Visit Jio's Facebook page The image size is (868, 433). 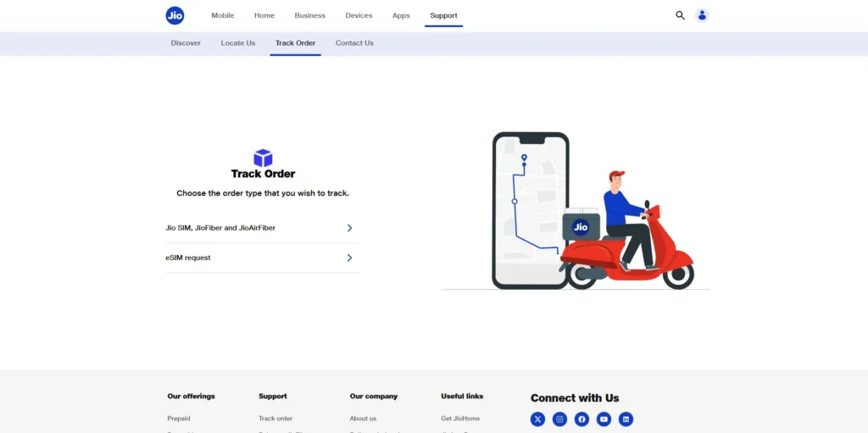[581, 419]
